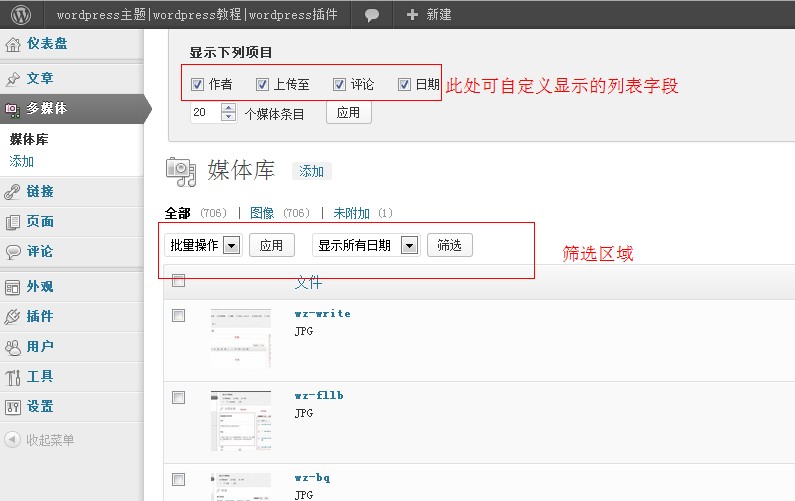795x501 pixels.
Task: Uncheck the 评论 column checkbox
Action: 340,85
